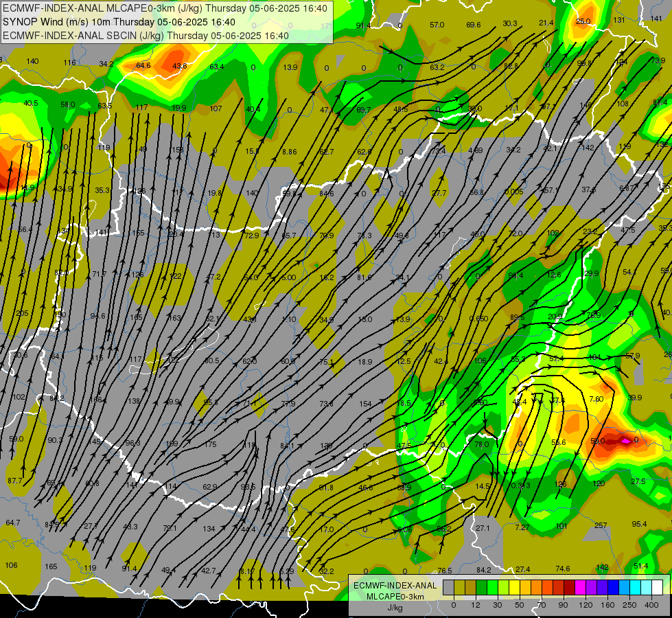Click map value 39.9
The width and height of the screenshot is (672, 618).
click(635, 398)
